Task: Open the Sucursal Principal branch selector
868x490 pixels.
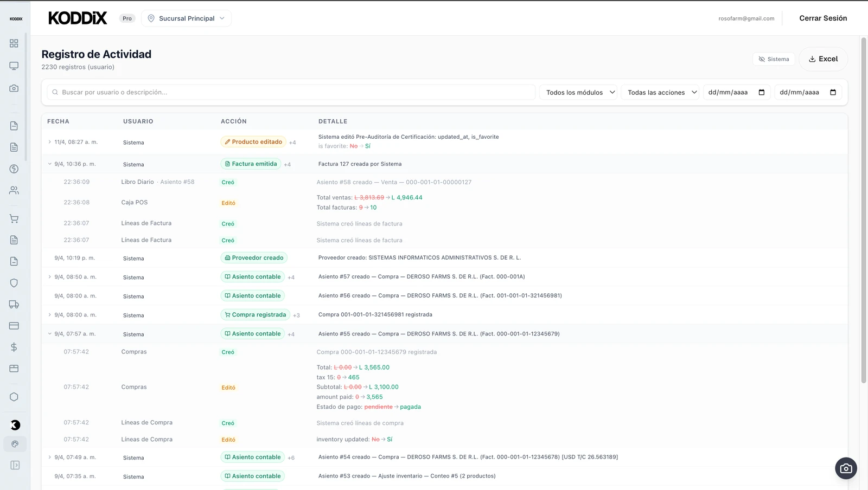Action: tap(186, 18)
